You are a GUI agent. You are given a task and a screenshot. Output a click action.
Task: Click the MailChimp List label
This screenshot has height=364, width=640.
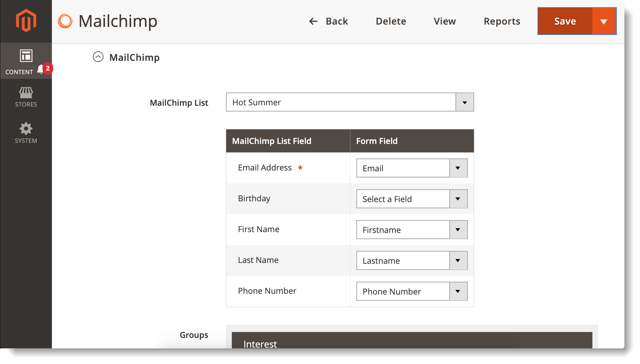[x=179, y=103]
